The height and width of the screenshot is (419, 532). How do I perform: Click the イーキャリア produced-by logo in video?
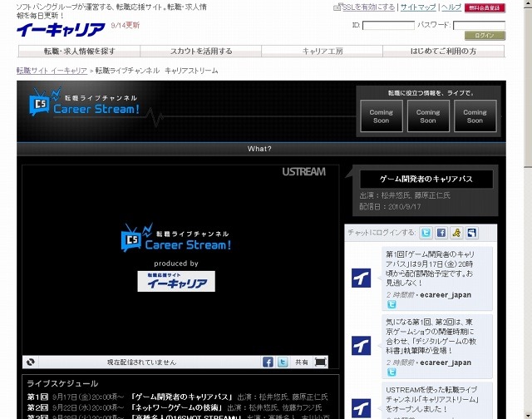176,281
